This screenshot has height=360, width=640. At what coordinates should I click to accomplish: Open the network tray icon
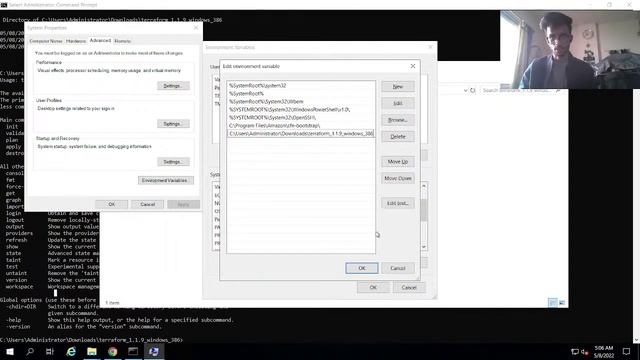[575, 352]
